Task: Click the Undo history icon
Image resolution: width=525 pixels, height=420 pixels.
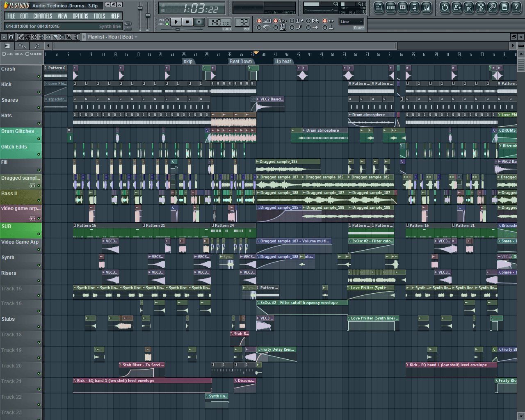Action: point(445,7)
